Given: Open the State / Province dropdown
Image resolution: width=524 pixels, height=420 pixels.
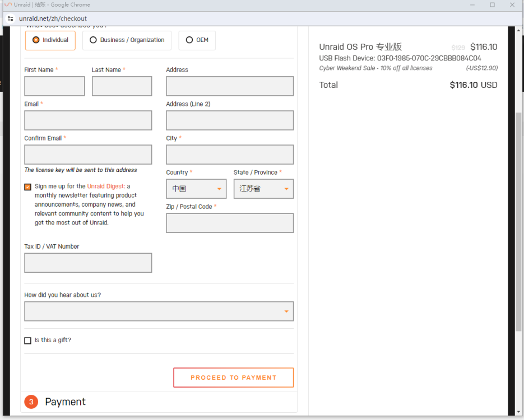Looking at the screenshot, I should [x=263, y=189].
